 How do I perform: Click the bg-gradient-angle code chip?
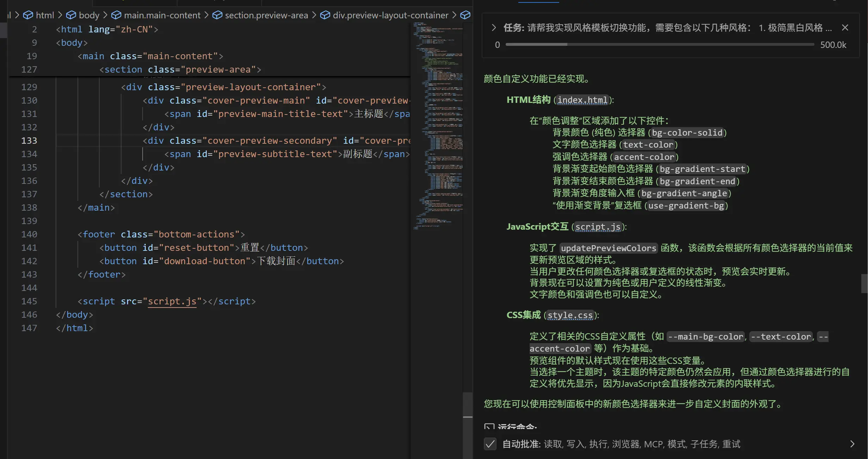(x=684, y=193)
